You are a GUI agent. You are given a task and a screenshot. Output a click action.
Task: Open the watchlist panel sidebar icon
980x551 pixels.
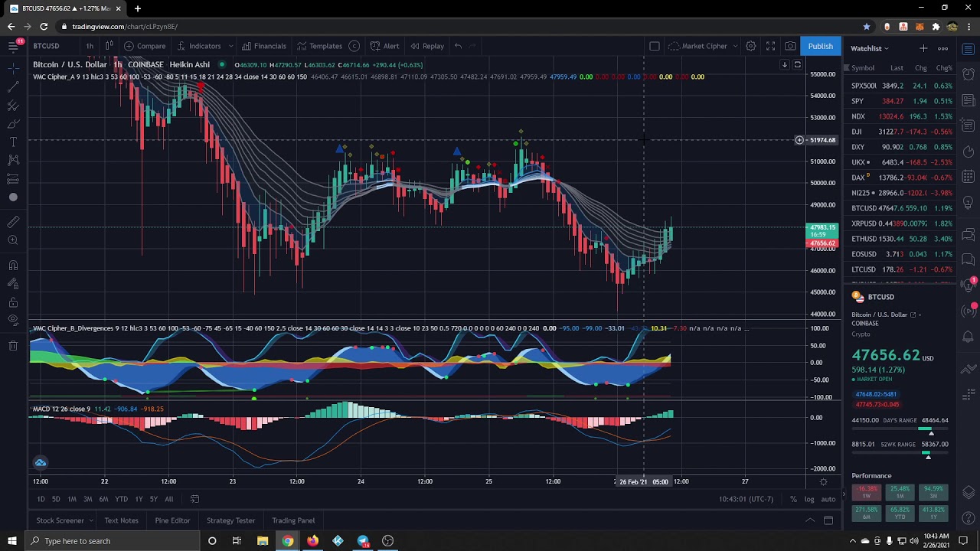tap(969, 50)
